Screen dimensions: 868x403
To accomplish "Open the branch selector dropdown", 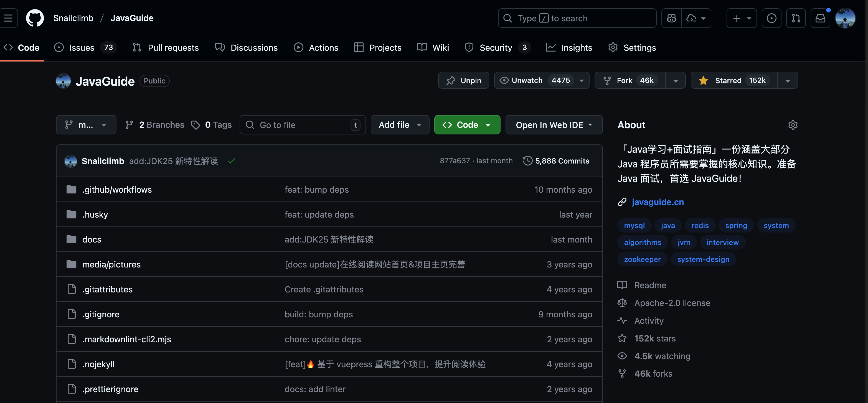I will 86,124.
